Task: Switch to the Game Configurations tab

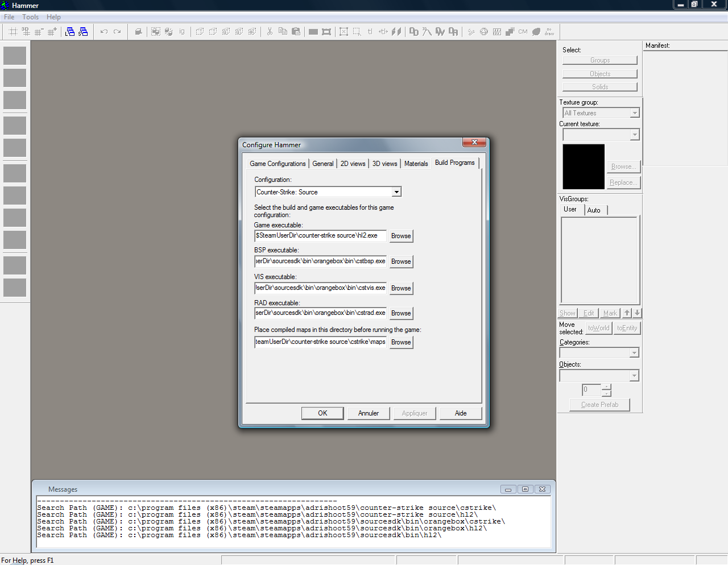Action: [278, 164]
